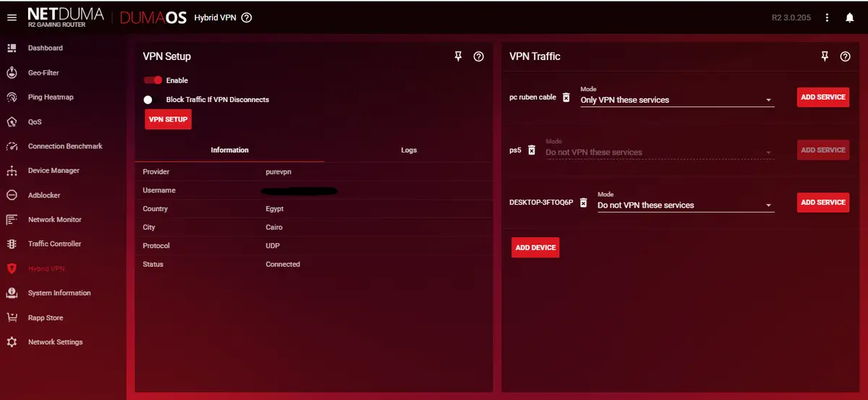
Task: Open Mode dropdown for DESKTOP-3FTOQ6P
Action: pos(686,203)
